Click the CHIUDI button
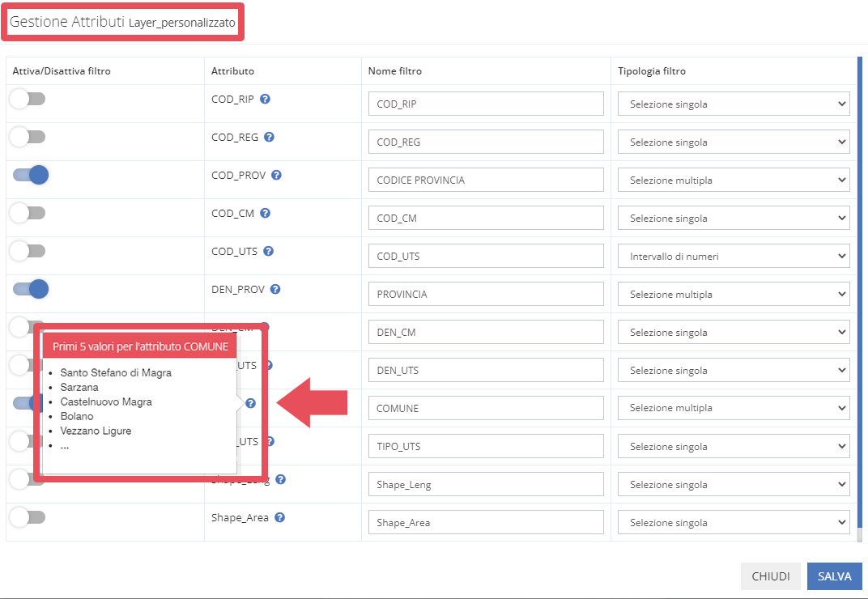The height and width of the screenshot is (599, 868). pyautogui.click(x=770, y=576)
